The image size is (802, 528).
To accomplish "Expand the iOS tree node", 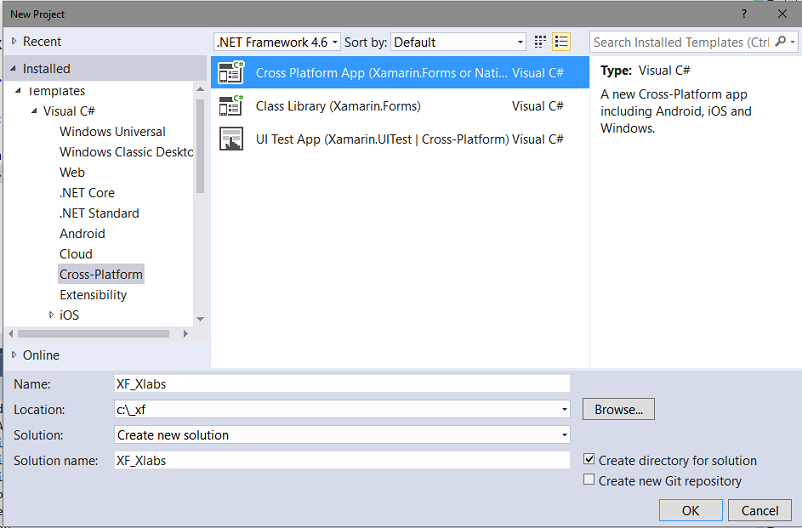I will [x=51, y=315].
